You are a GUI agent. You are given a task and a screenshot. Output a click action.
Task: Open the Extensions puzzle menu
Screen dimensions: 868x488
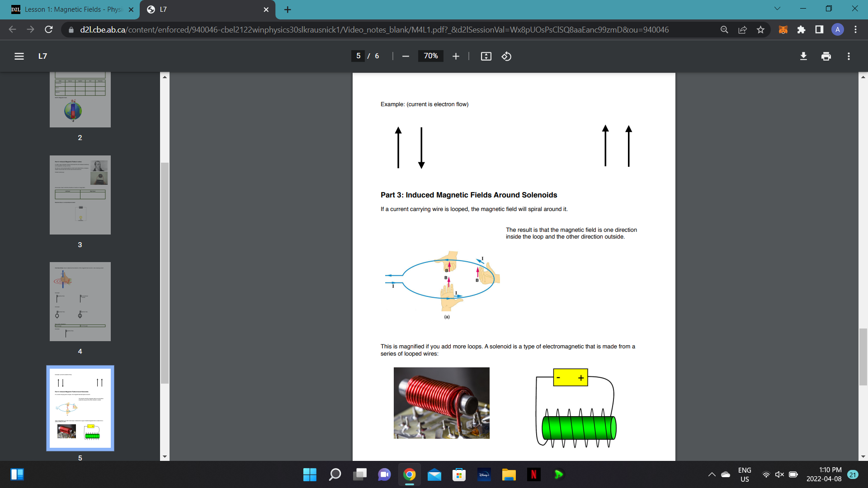coord(801,29)
